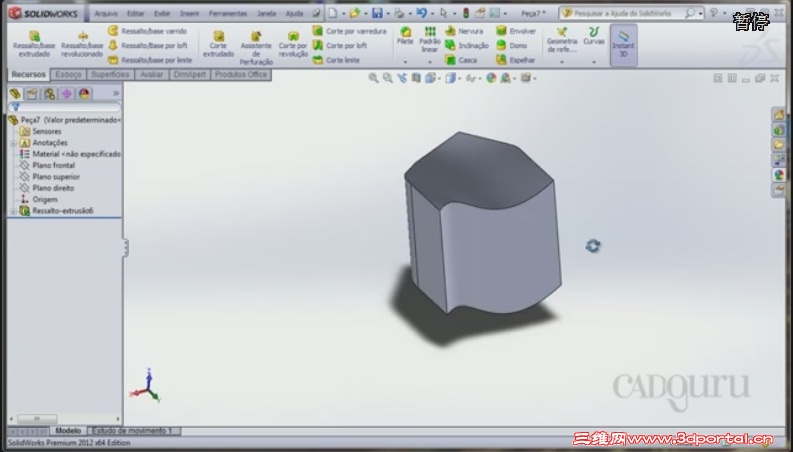Switch to the Esboço tab
Viewport: 793px width, 452px height.
[68, 74]
